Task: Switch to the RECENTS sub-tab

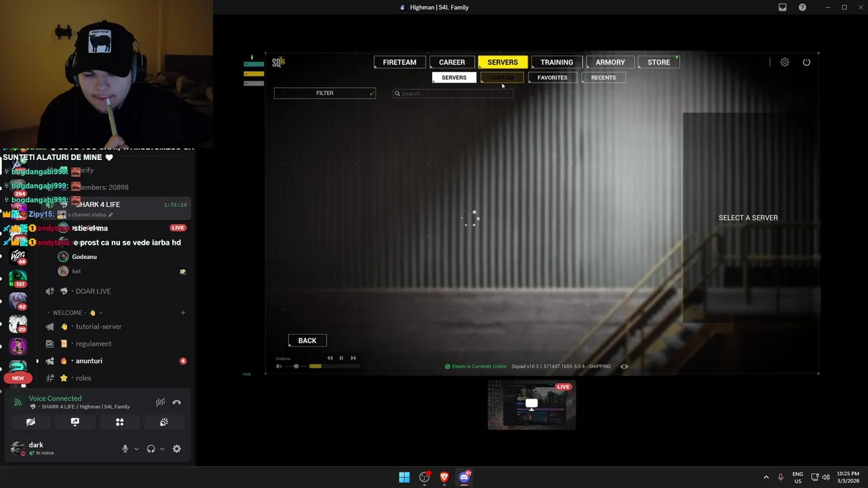Action: [604, 77]
